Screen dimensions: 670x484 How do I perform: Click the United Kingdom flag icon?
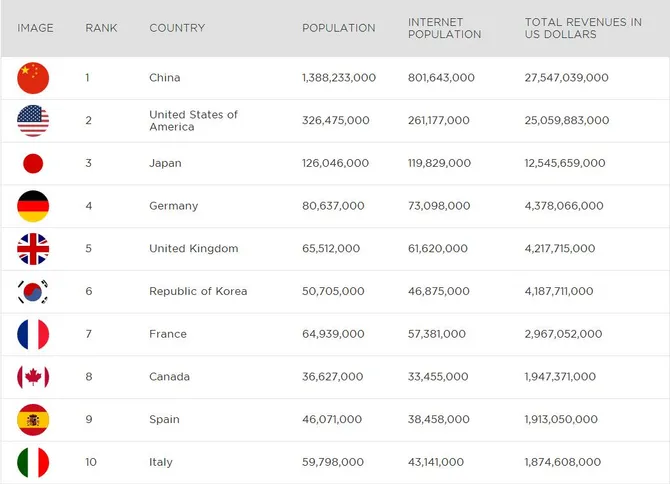point(33,249)
